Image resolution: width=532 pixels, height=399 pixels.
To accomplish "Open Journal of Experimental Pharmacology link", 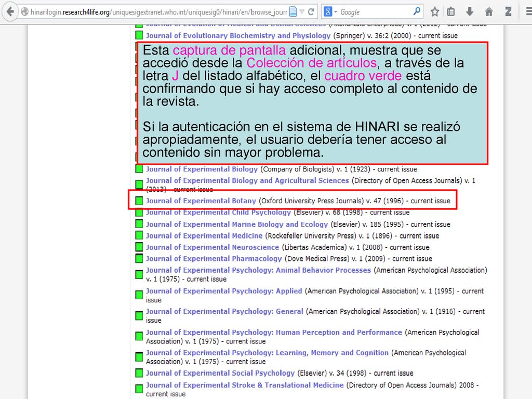I will coord(214,259).
